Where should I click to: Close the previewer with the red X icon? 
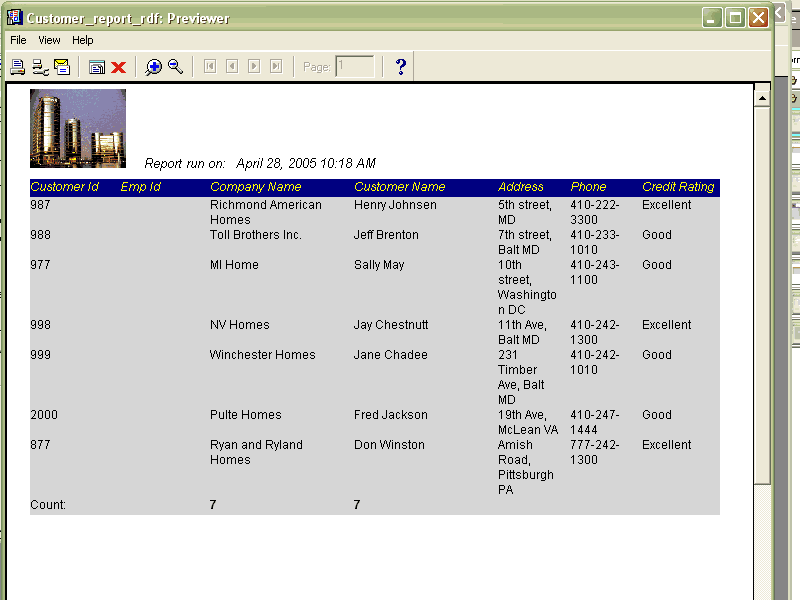(118, 67)
